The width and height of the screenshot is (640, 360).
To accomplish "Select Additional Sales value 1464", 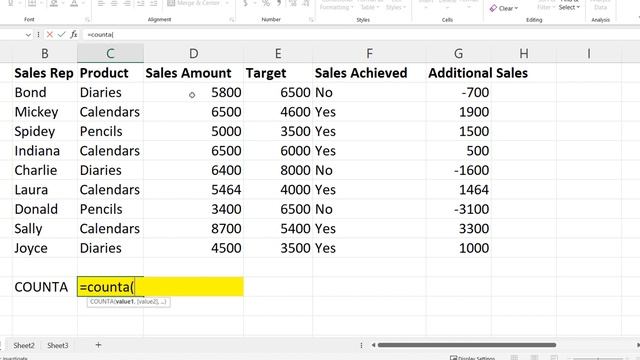I will (458, 189).
